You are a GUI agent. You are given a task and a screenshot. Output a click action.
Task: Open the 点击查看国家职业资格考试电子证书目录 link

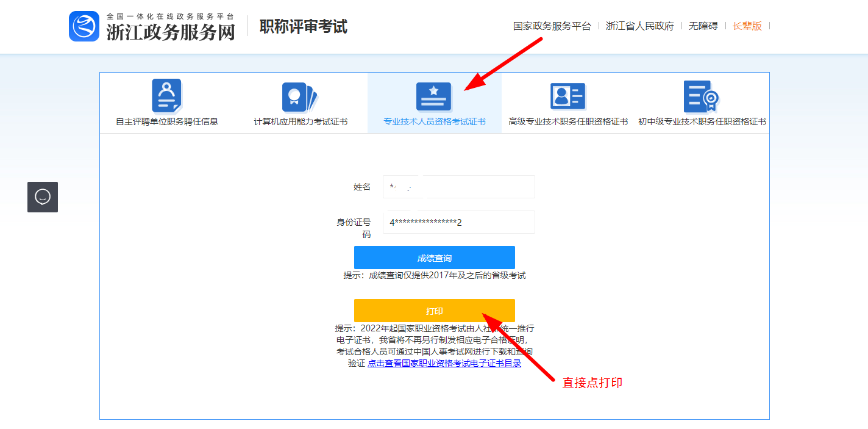click(444, 363)
